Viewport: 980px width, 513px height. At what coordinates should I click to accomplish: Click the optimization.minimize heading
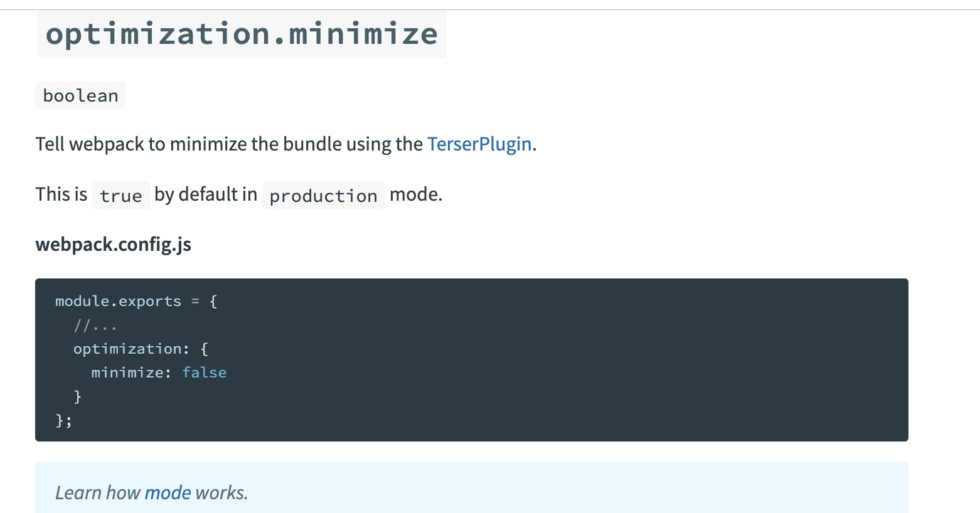pos(242,34)
